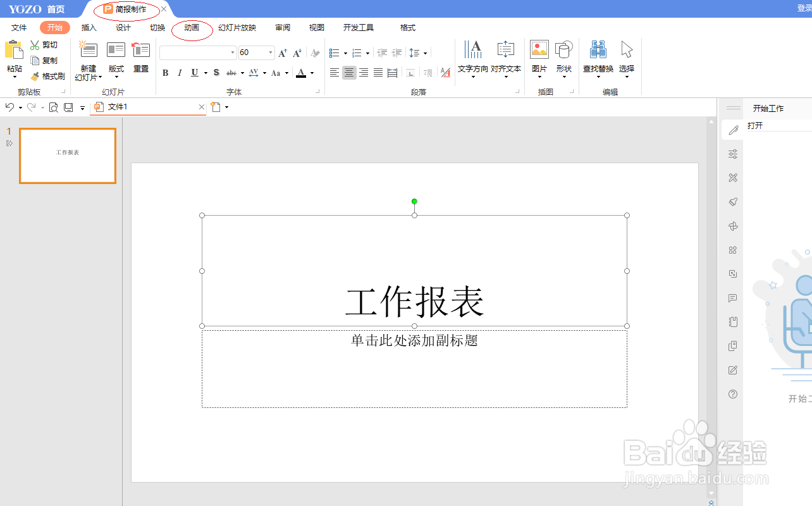The height and width of the screenshot is (506, 812).
Task: Click the text-to-WordArt icon in paragraph group
Action: 445,73
